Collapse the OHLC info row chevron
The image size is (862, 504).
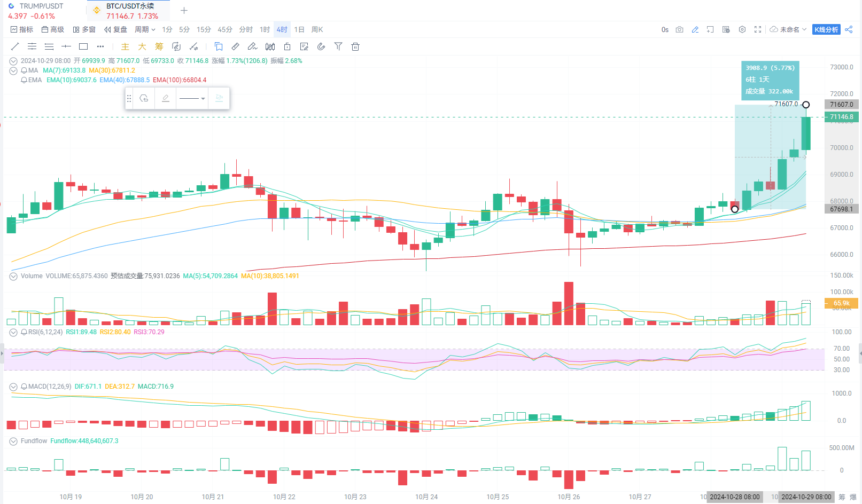click(x=13, y=61)
